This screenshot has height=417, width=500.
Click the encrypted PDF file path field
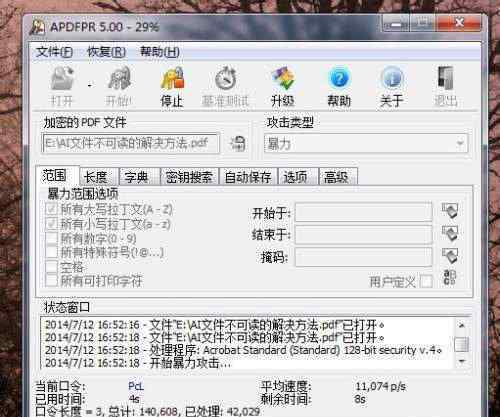pos(130,144)
